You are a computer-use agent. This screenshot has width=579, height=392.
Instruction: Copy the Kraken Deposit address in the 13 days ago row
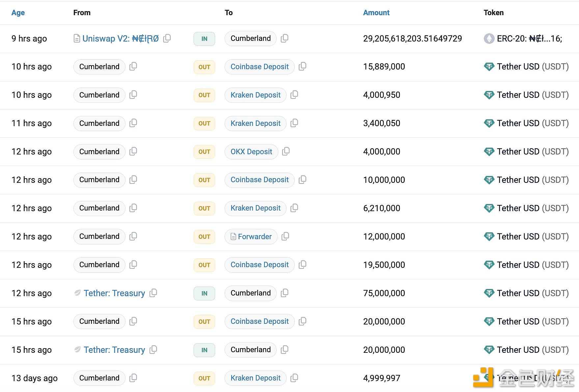pos(294,378)
